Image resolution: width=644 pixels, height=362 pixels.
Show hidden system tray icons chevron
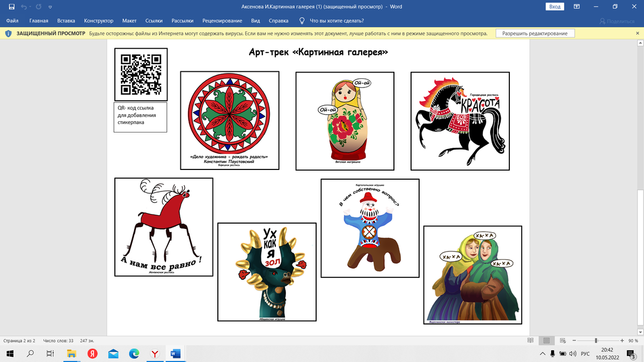click(543, 353)
